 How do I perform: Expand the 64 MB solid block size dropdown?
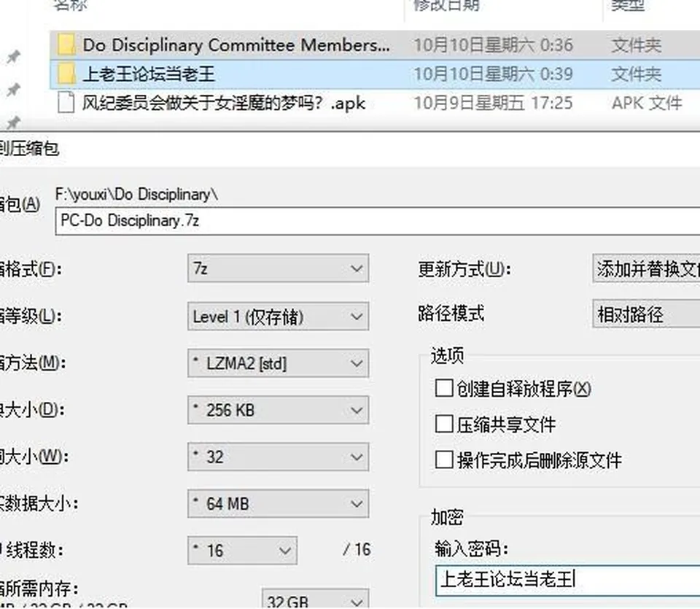click(x=278, y=504)
